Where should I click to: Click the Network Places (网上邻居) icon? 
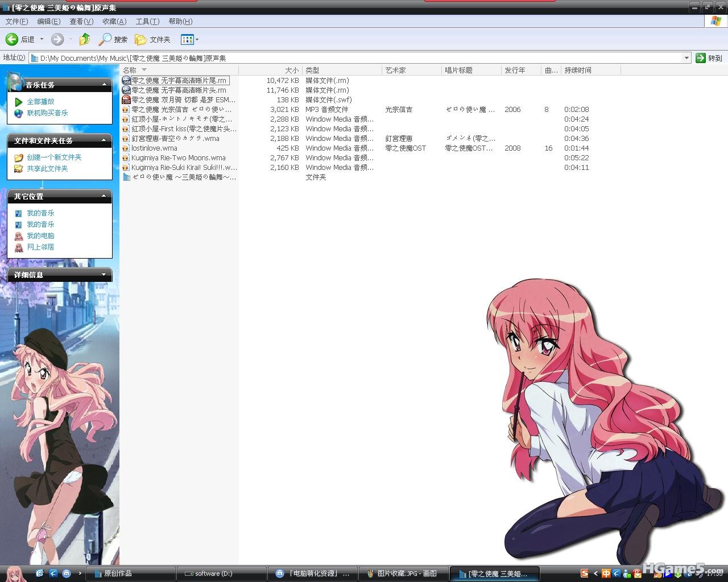click(18, 247)
